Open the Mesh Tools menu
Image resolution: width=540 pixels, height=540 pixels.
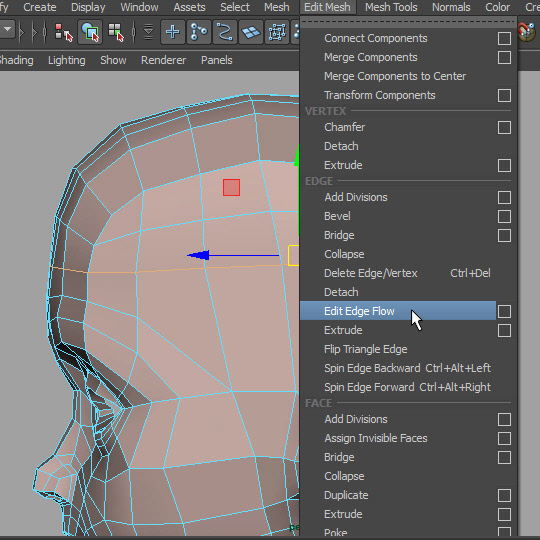coord(391,7)
